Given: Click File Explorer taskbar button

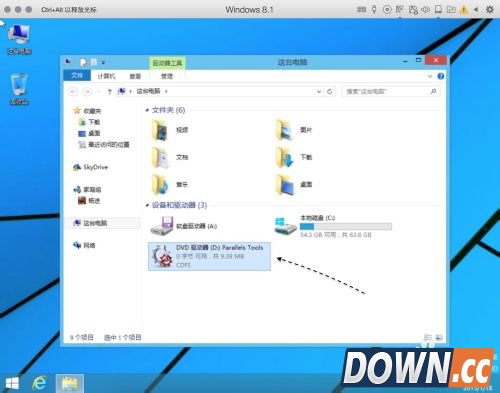Looking at the screenshot, I should tap(69, 384).
